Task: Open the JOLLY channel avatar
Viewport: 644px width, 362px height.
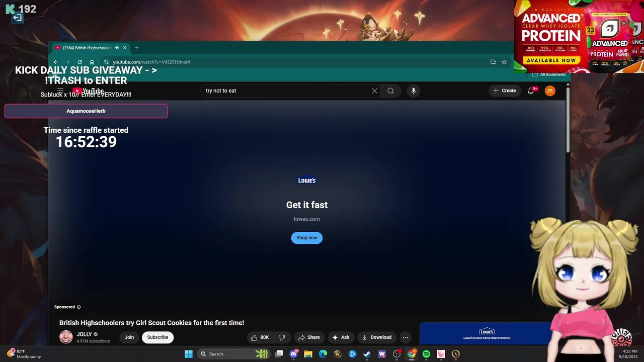Action: tap(66, 337)
